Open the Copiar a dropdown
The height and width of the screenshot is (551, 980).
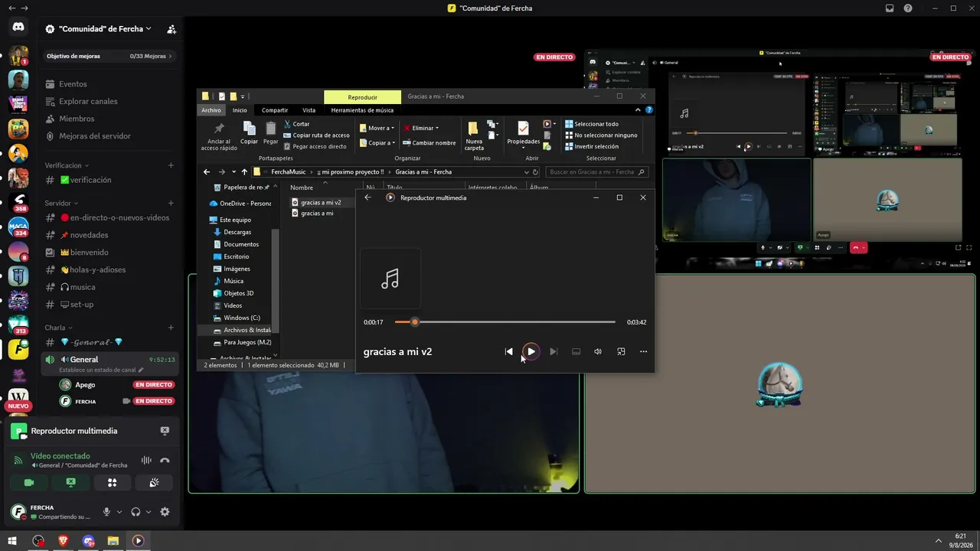pos(377,142)
